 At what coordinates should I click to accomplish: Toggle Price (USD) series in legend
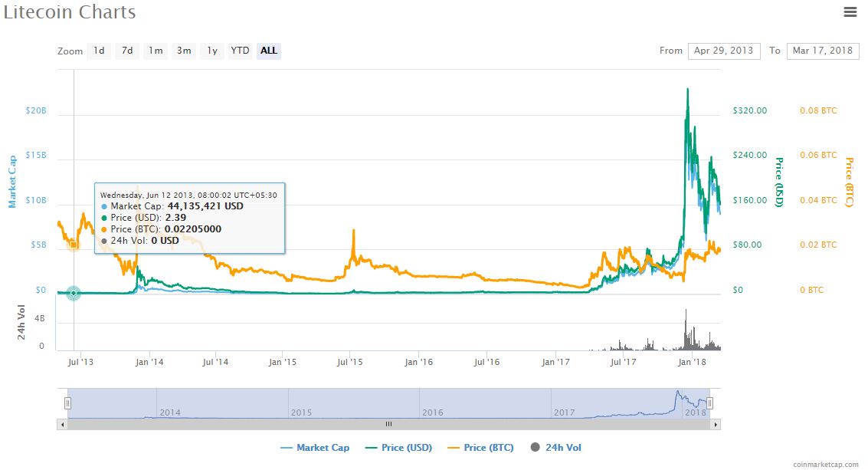[x=399, y=447]
